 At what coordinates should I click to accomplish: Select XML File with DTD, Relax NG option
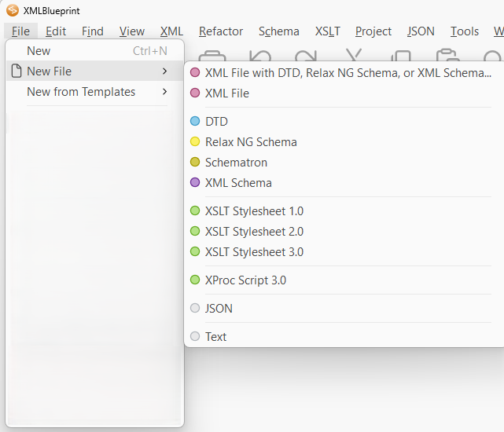point(348,73)
